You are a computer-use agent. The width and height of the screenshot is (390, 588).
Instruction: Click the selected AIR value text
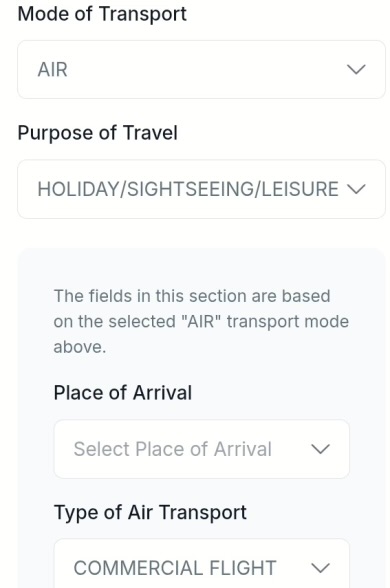[x=52, y=70]
